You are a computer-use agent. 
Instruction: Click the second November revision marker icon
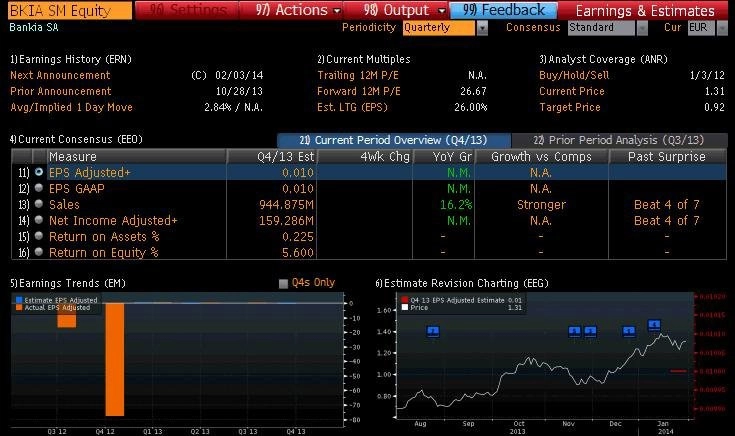590,332
